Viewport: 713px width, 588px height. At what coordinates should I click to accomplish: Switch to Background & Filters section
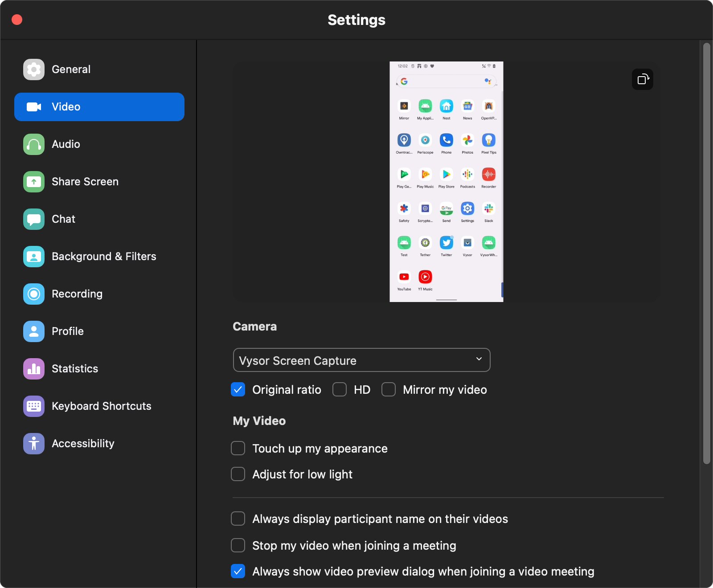[x=99, y=257]
